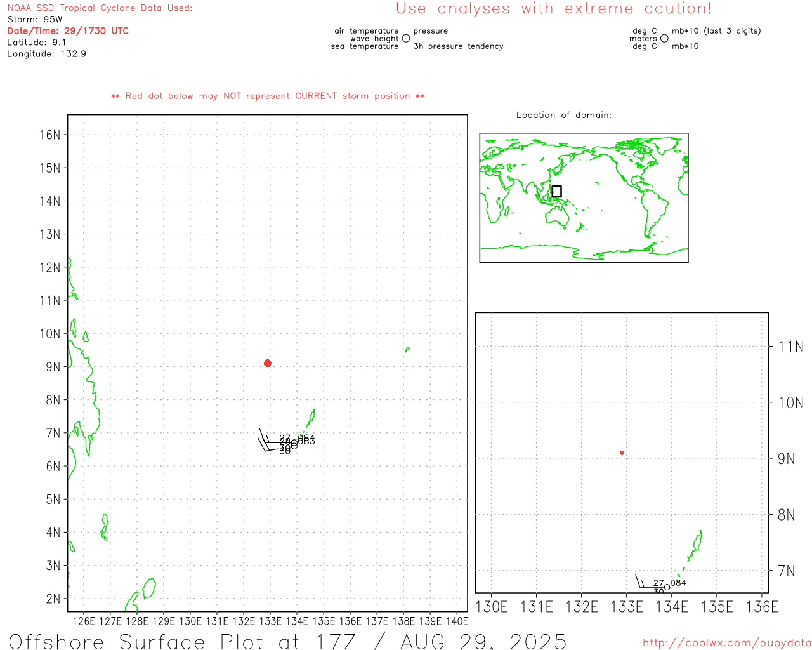Click the buoy observation circle on main map

[294, 444]
